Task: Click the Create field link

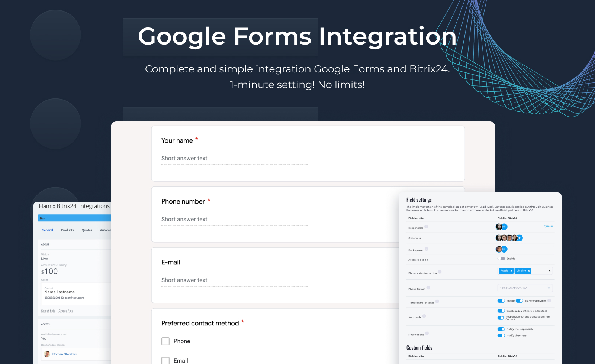Action: [x=66, y=311]
